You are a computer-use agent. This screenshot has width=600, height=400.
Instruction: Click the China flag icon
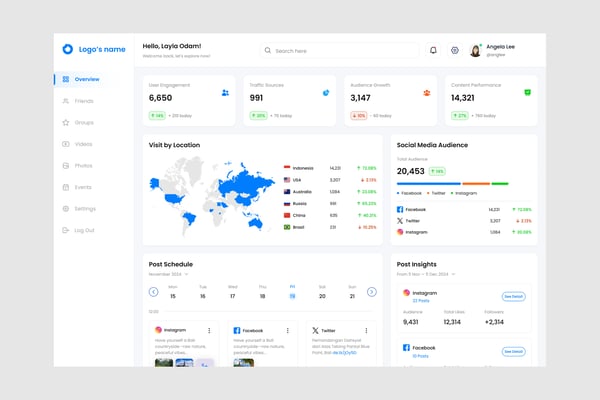point(287,215)
